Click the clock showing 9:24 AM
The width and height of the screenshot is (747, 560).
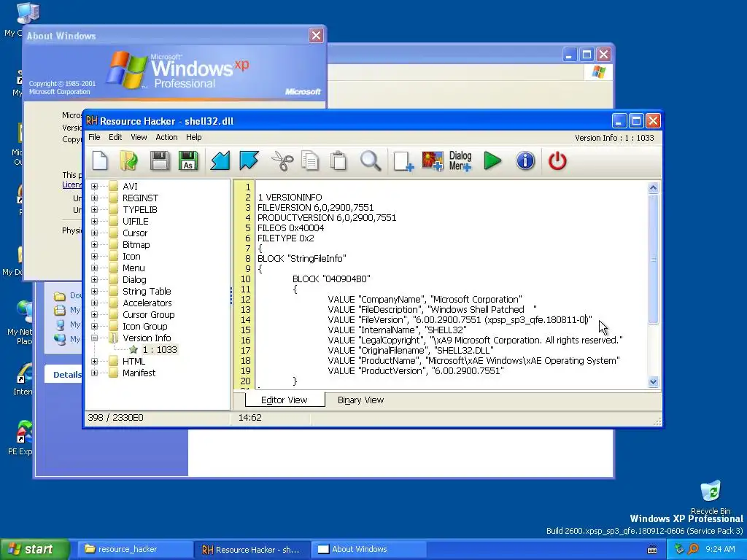tap(720, 549)
